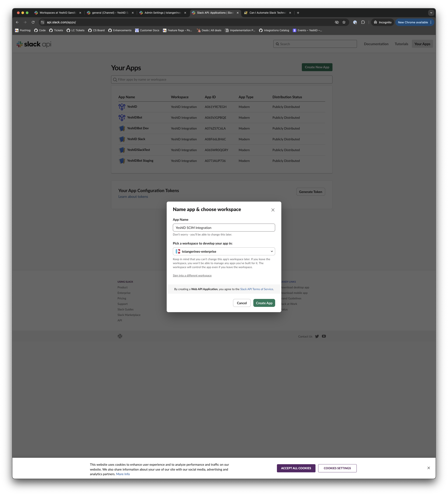448x495 pixels.
Task: Click the browser back arrow
Action: coord(17,22)
